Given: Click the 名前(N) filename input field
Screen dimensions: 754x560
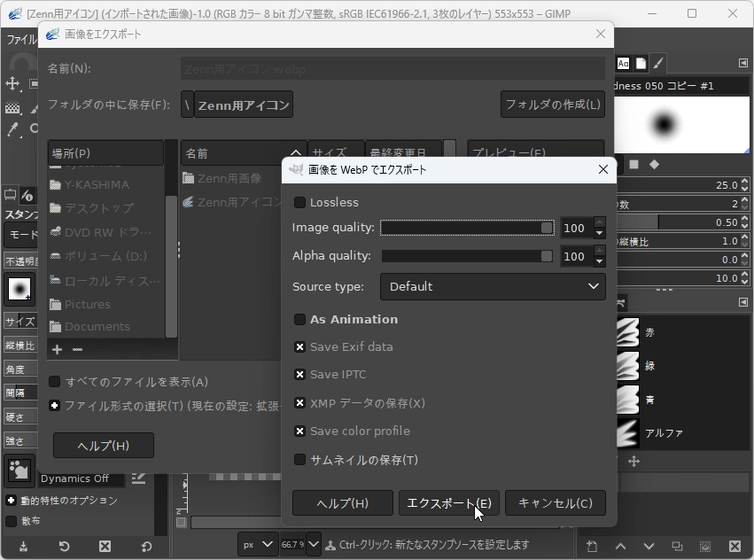Looking at the screenshot, I should click(393, 69).
